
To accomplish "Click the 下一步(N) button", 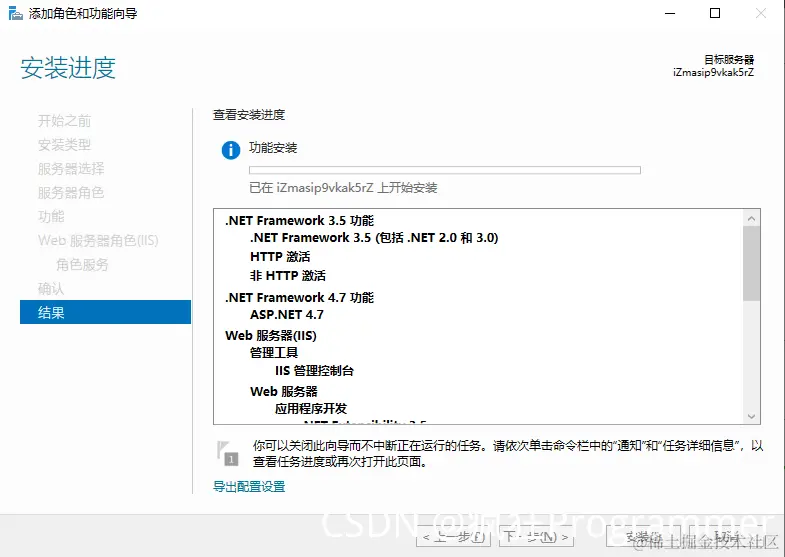I will tap(536, 537).
